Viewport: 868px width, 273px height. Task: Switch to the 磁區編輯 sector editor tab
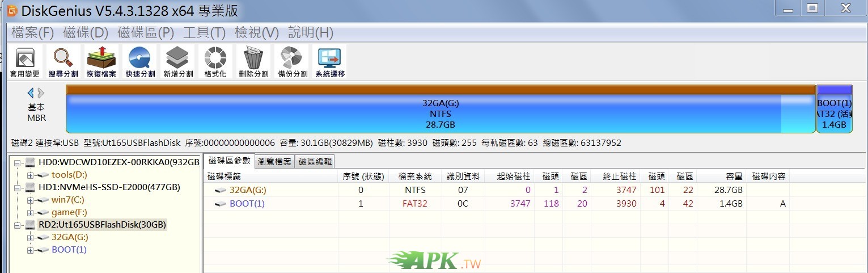point(315,161)
